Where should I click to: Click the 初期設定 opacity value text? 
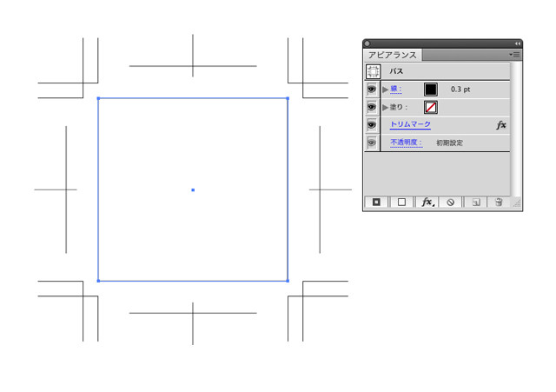click(449, 143)
